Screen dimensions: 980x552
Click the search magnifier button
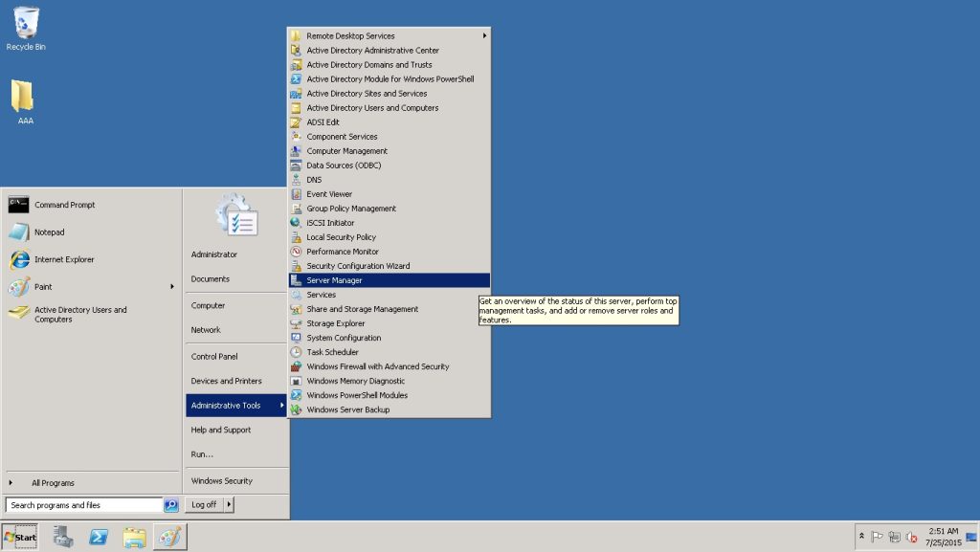[171, 505]
